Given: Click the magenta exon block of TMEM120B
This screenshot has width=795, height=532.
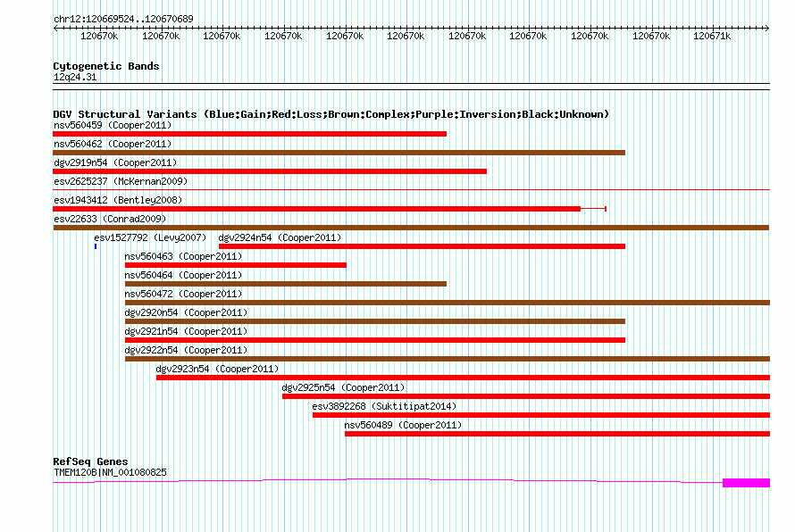Looking at the screenshot, I should (x=747, y=483).
